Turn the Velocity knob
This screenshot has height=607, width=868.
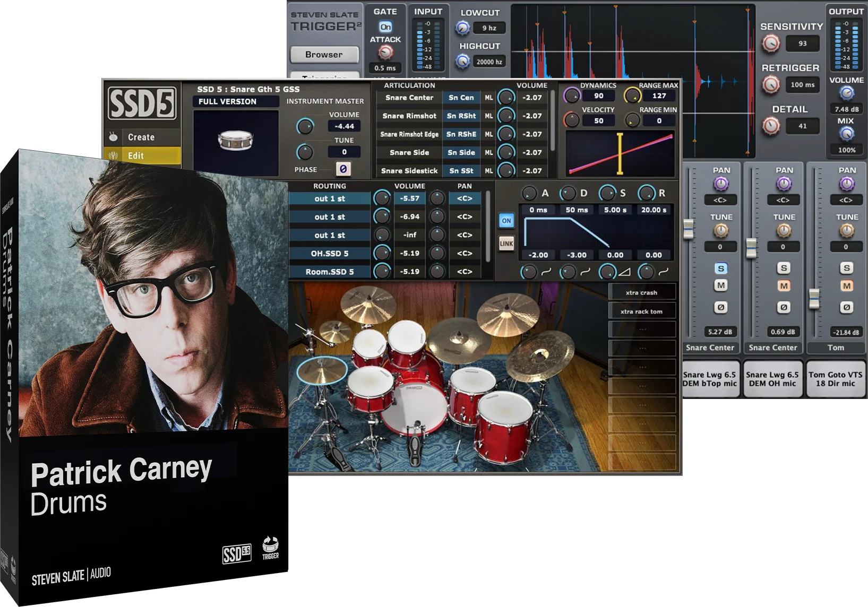pos(572,120)
